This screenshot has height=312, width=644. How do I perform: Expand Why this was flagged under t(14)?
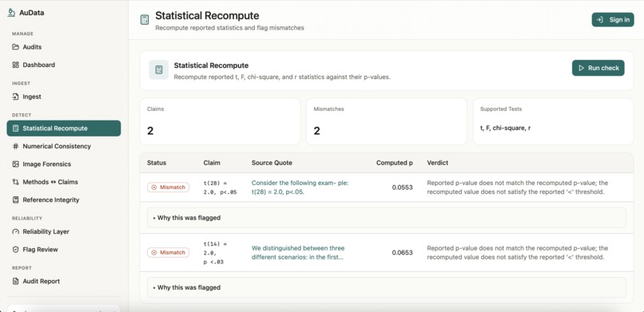tap(387, 287)
